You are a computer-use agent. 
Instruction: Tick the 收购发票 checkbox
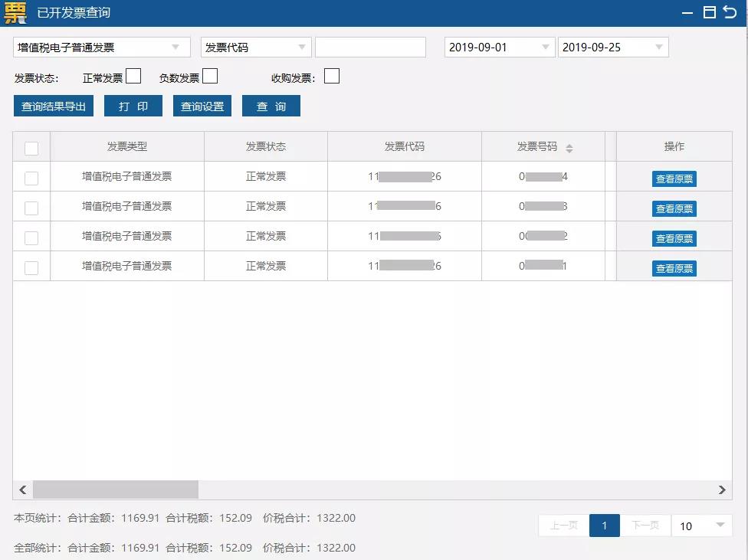pos(332,76)
